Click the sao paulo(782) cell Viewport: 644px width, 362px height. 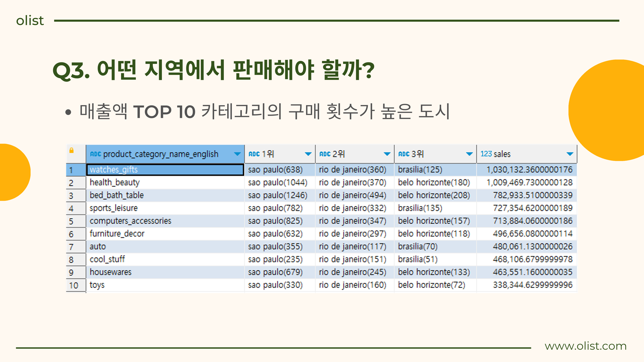coord(280,208)
